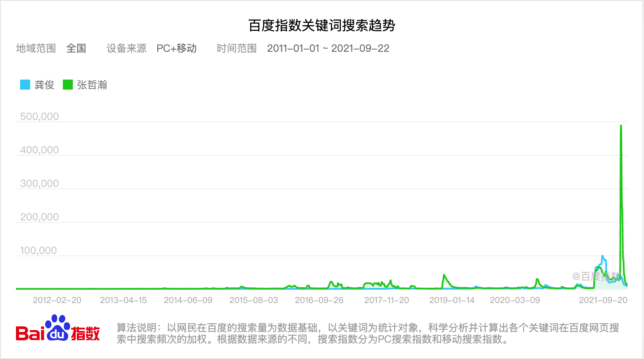Click the Baidu paw logo icon
Screen dimensions: 644x359
[x=58, y=327]
